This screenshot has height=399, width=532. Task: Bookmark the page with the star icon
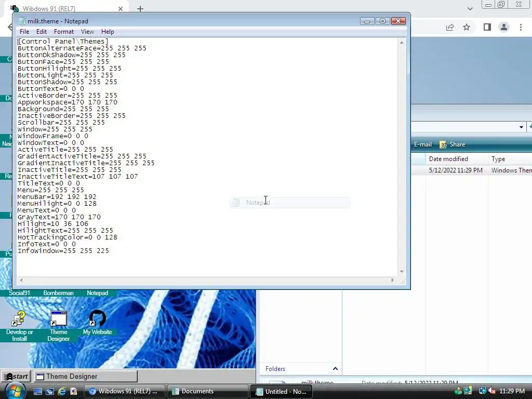click(x=467, y=27)
